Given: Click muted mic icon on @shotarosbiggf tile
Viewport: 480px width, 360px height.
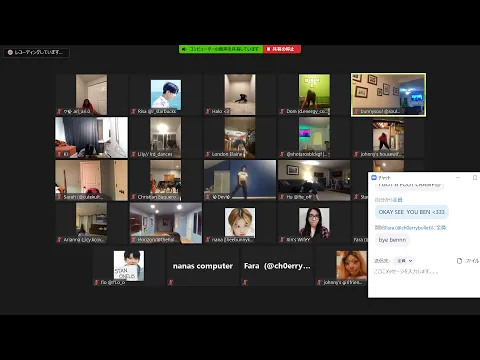Looking at the screenshot, I should tap(282, 154).
